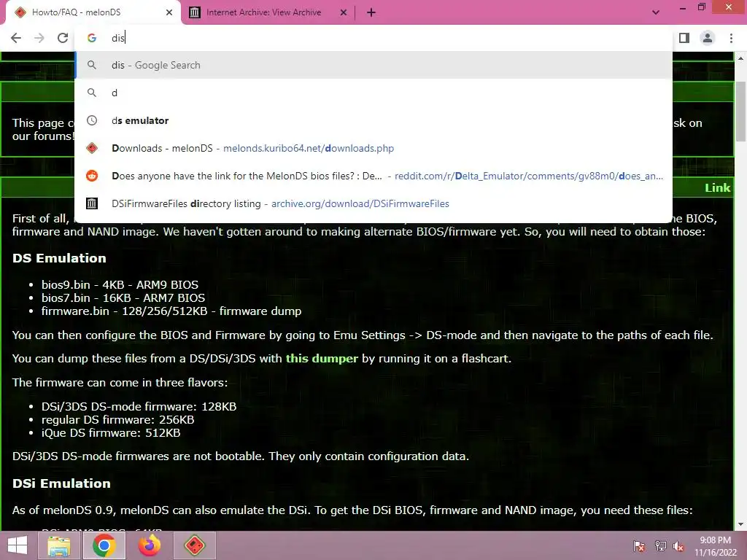Click the green 'Link' anchor
The height and width of the screenshot is (560, 747).
tap(718, 188)
